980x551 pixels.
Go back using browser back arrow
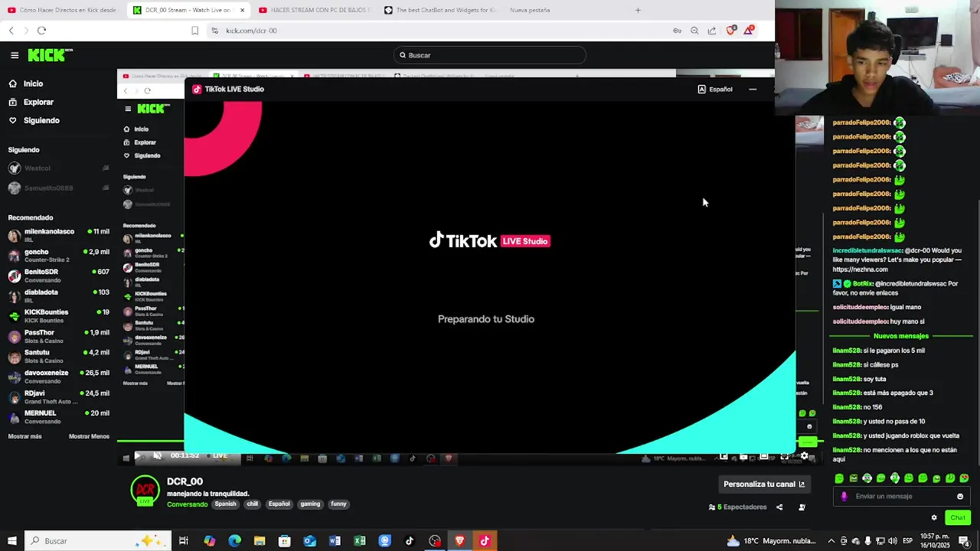[11, 31]
